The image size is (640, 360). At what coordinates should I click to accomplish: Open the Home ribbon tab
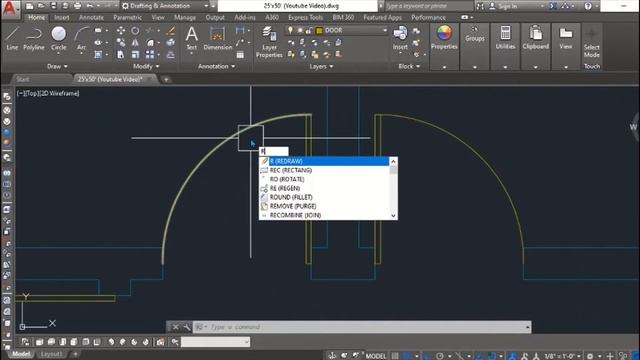tap(36, 18)
